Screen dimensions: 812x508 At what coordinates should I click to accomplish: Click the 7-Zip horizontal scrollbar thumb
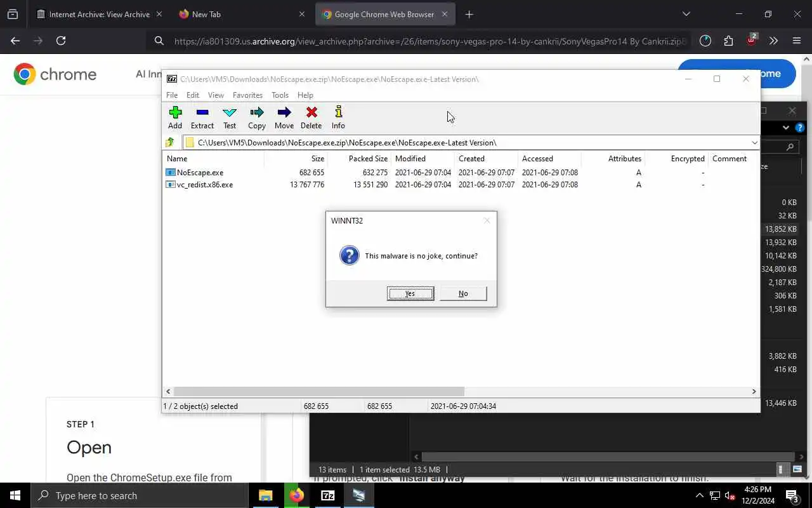pos(319,392)
